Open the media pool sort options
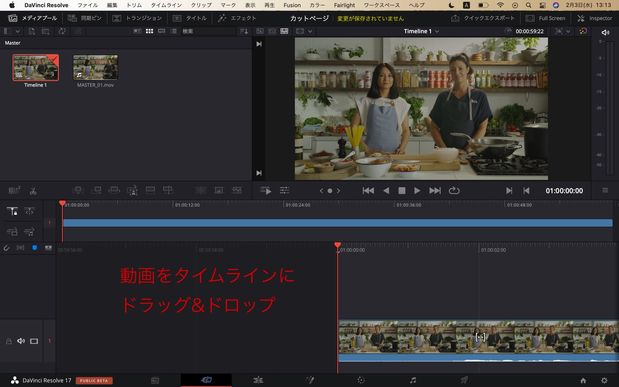 click(244, 31)
